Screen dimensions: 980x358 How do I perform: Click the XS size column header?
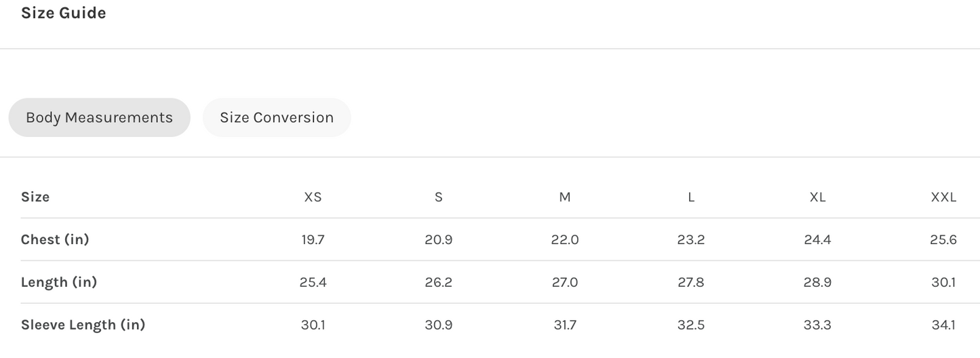click(x=313, y=197)
